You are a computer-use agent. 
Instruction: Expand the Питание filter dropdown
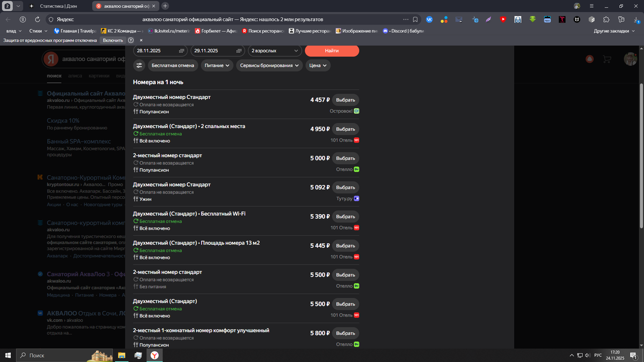[x=217, y=65]
